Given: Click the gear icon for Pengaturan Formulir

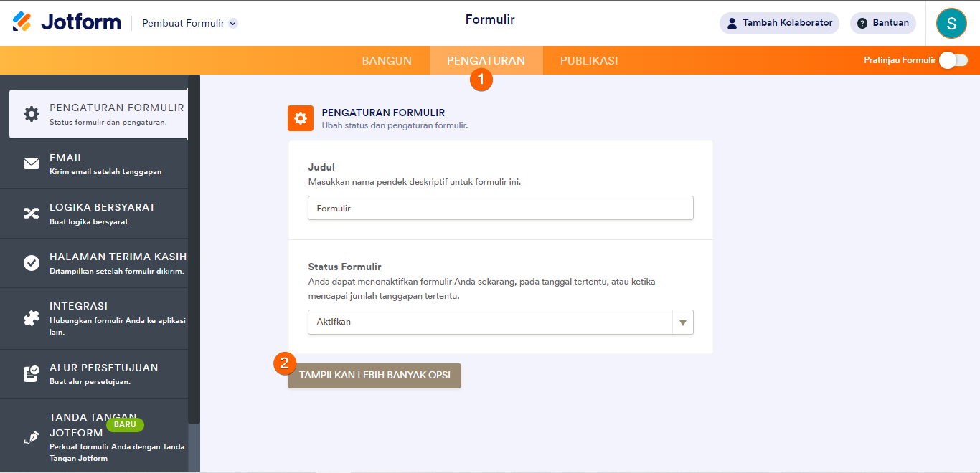Looking at the screenshot, I should click(32, 114).
